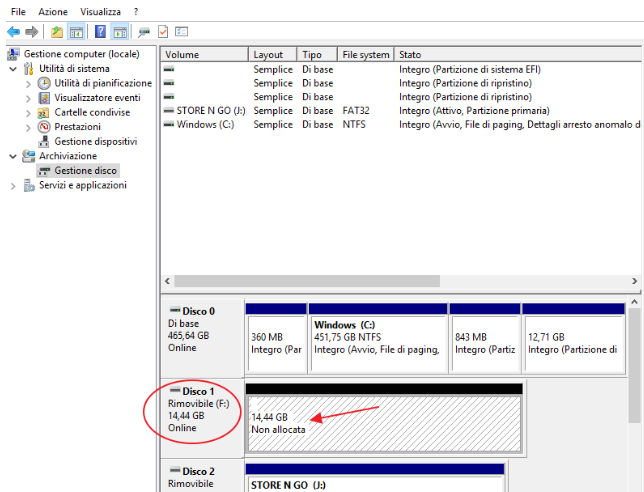Select Gestione dispositivi in the tree
The image size is (644, 492).
96,141
